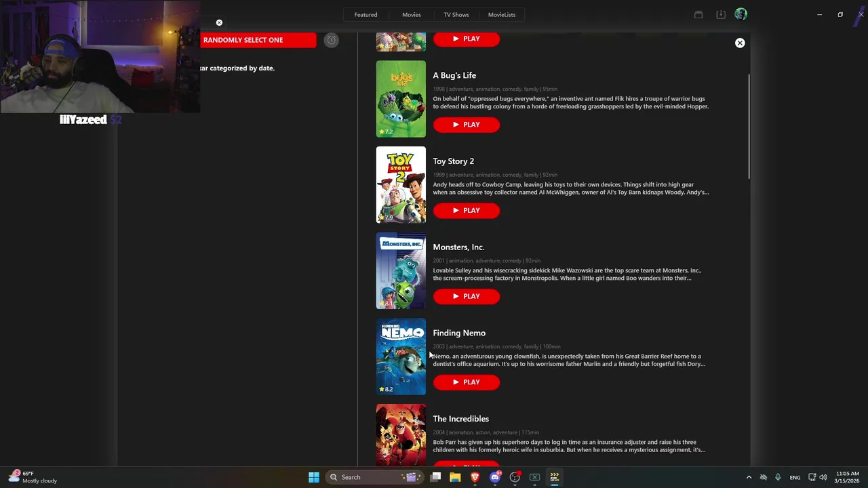Screen dimensions: 868x488
Task: Click the movie list vertical scrollbar
Action: click(x=749, y=127)
